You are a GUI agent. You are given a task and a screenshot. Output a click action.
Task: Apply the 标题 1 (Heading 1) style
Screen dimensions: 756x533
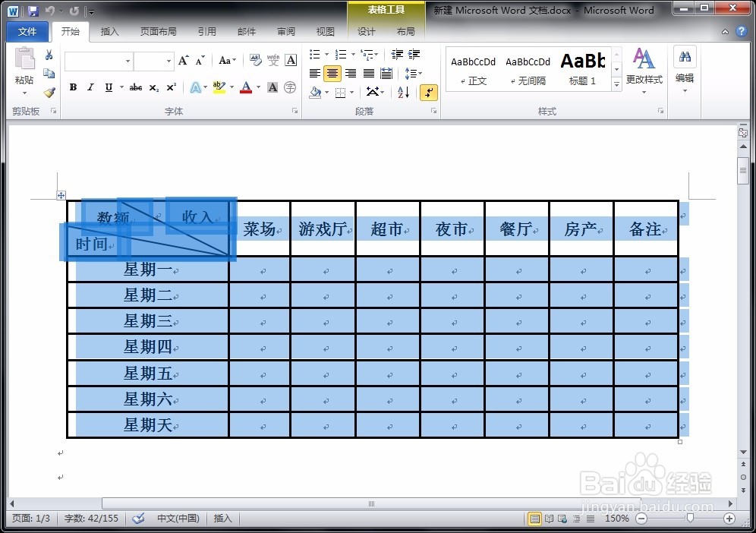pos(582,70)
